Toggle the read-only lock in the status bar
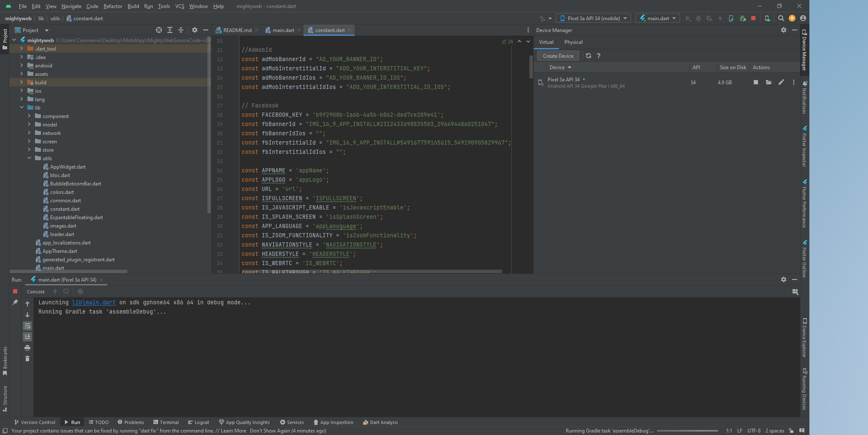This screenshot has width=868, height=435. pyautogui.click(x=791, y=430)
